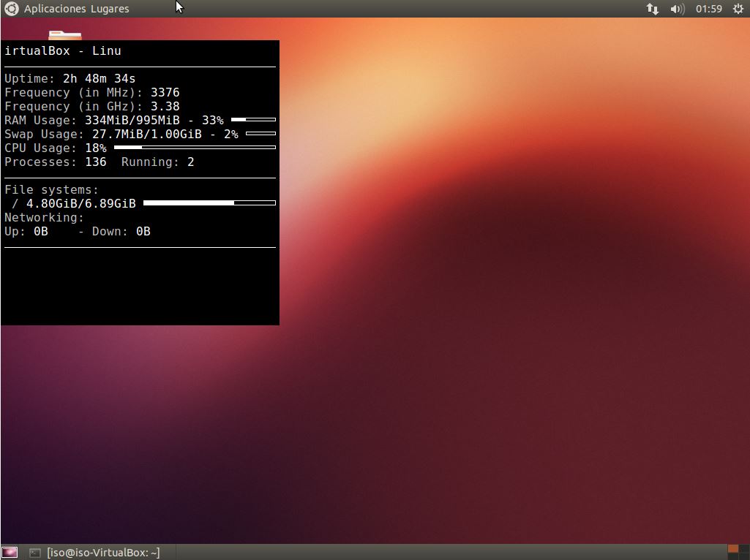Switch to the iso@iso-VirtualBox terminal window
The image size is (750, 560).
(95, 553)
